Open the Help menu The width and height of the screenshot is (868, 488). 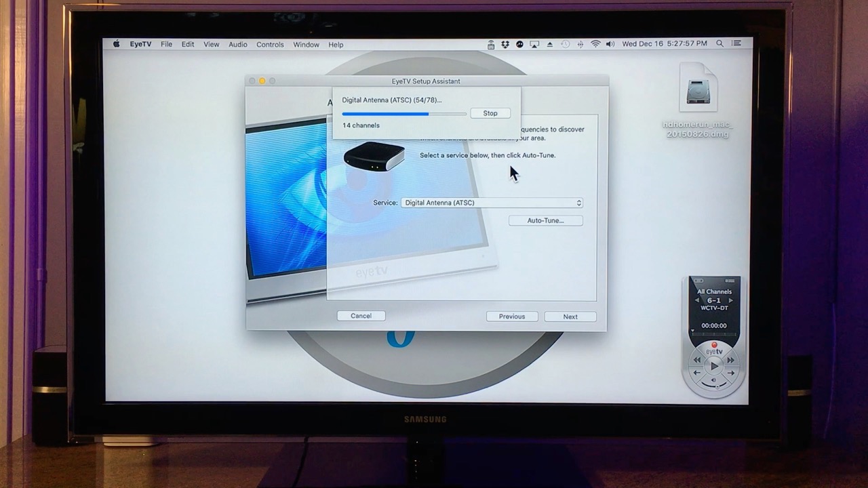point(336,45)
